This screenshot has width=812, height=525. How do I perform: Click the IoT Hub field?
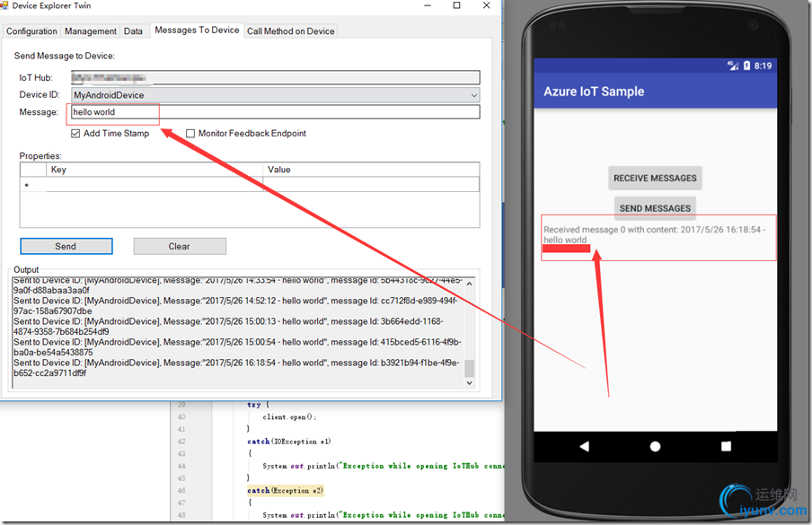[276, 77]
